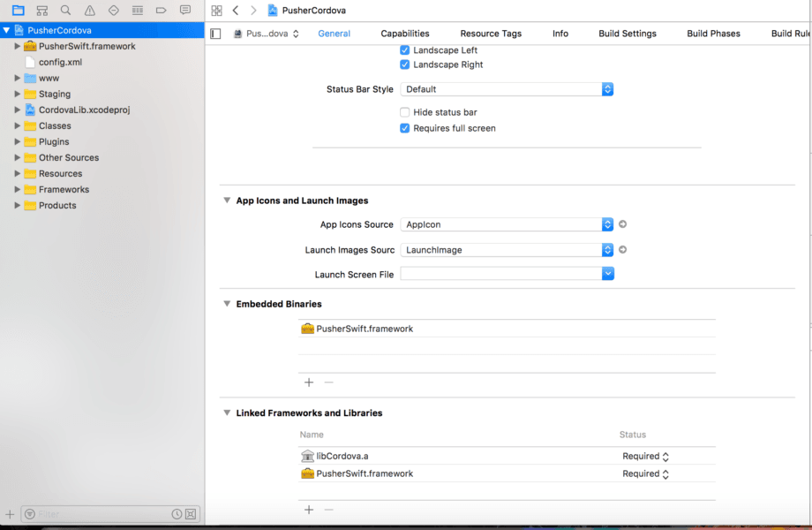This screenshot has width=812, height=530.
Task: Click the arrow next to App Icons Source
Action: pos(622,224)
